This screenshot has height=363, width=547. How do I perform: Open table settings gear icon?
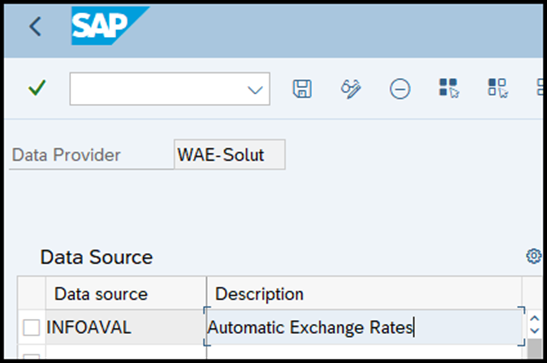point(533,256)
